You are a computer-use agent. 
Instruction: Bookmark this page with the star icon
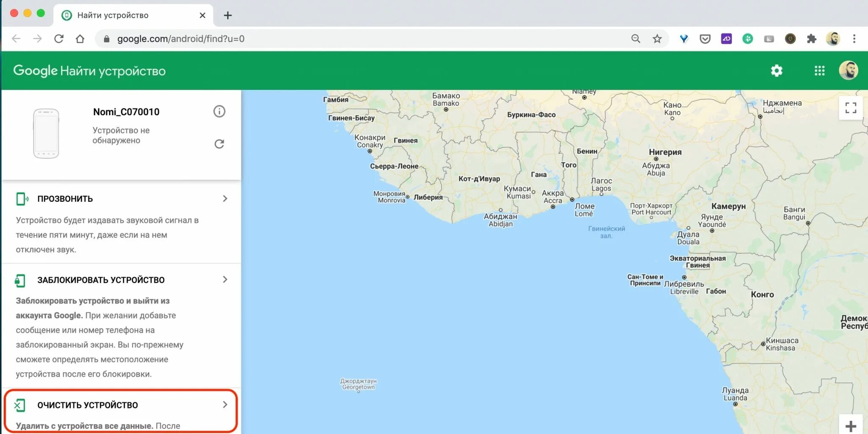pyautogui.click(x=657, y=39)
